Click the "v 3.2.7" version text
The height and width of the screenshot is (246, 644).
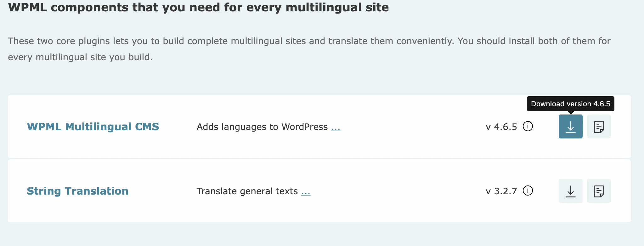501,191
